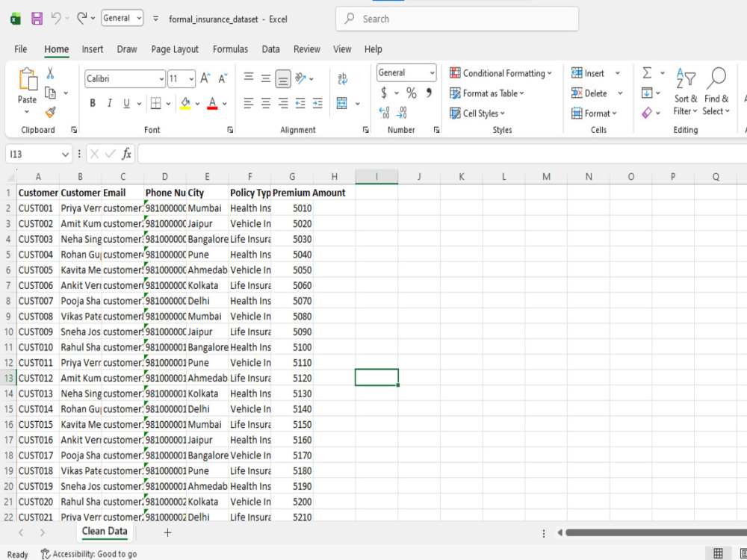Click Insert cells button
This screenshot has height=560, width=747.
(588, 73)
